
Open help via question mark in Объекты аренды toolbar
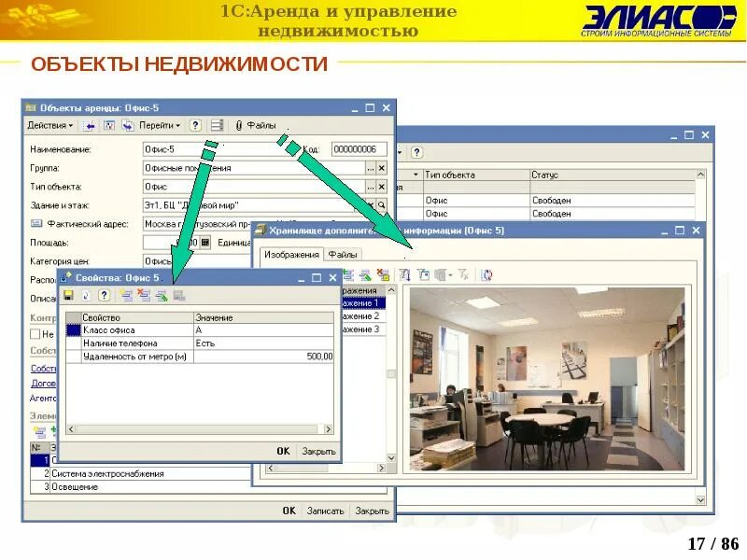pyautogui.click(x=195, y=126)
